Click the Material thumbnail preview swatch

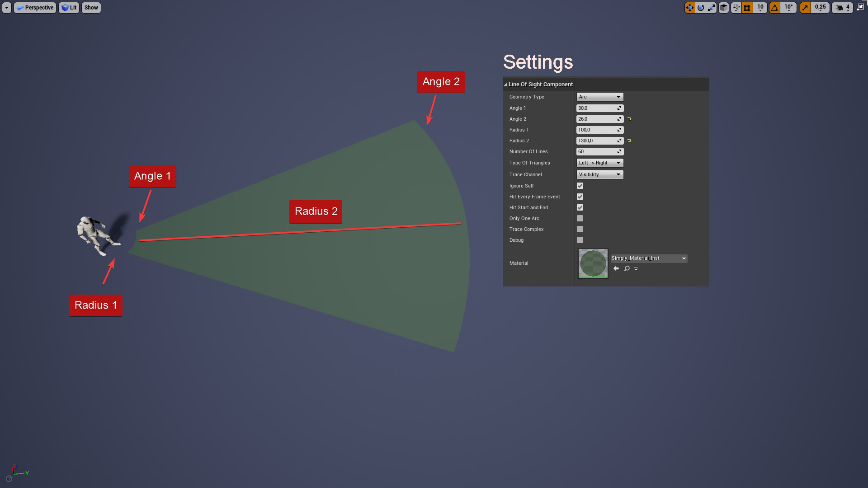point(593,263)
